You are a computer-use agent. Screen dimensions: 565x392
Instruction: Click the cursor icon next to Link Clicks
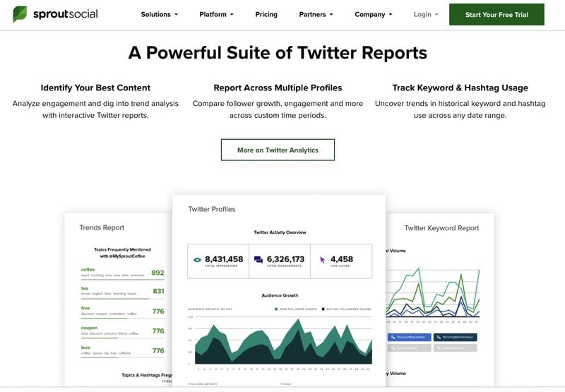pos(322,260)
